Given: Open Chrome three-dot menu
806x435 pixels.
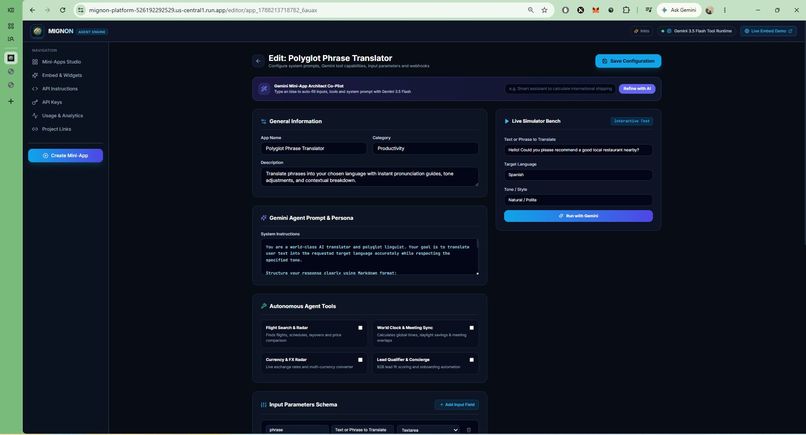Looking at the screenshot, I should click(x=725, y=10).
